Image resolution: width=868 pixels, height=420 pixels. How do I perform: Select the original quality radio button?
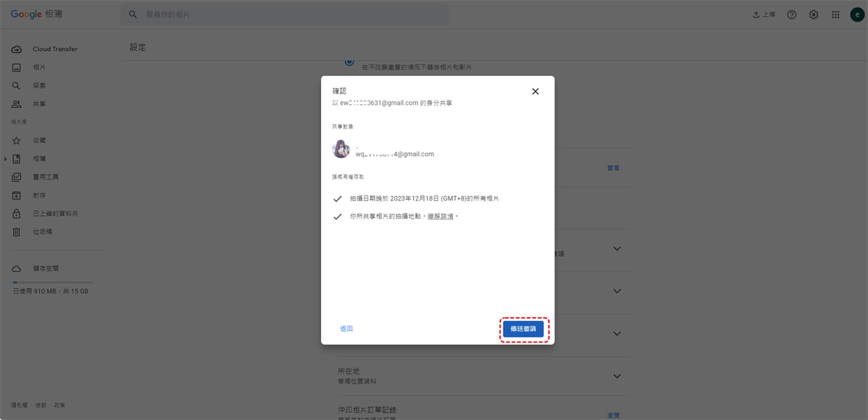tap(350, 63)
